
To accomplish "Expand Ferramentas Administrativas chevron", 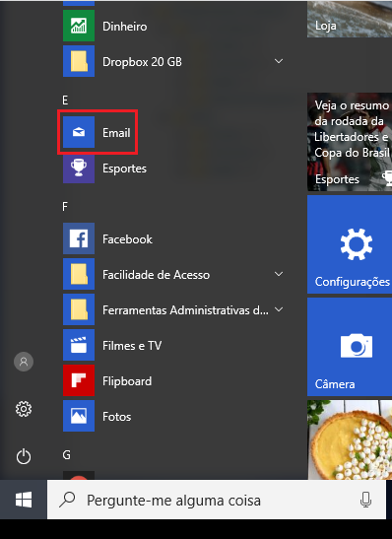I will tap(279, 309).
